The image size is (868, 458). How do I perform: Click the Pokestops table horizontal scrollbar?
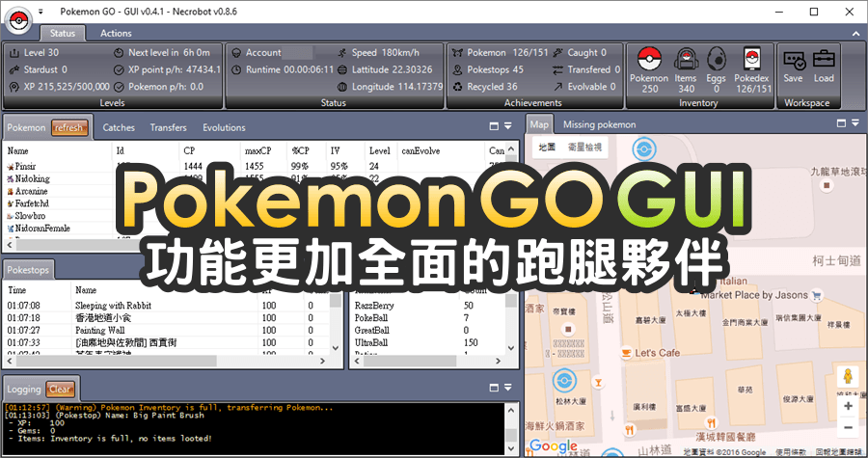(x=117, y=361)
